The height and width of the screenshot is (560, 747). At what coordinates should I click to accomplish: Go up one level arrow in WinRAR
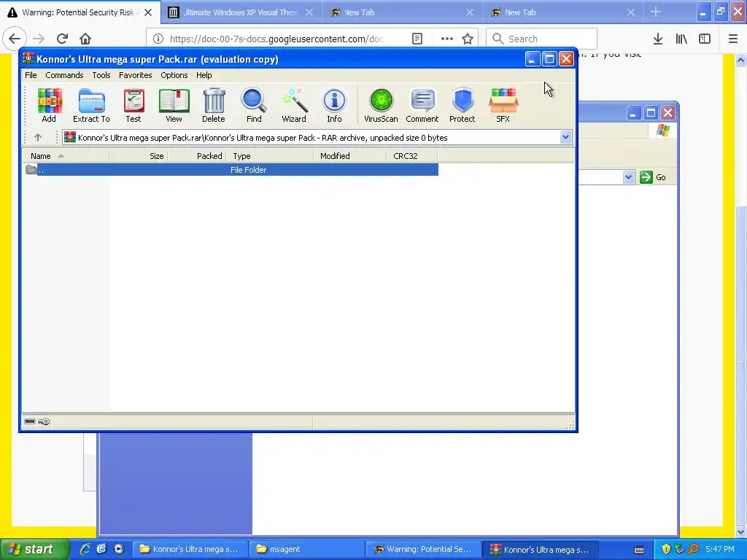(x=38, y=138)
